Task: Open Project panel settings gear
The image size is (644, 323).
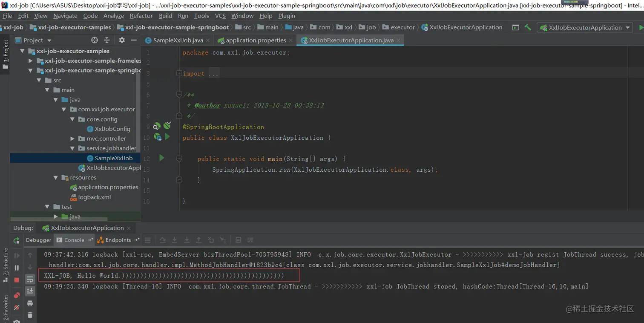Action: 122,40
